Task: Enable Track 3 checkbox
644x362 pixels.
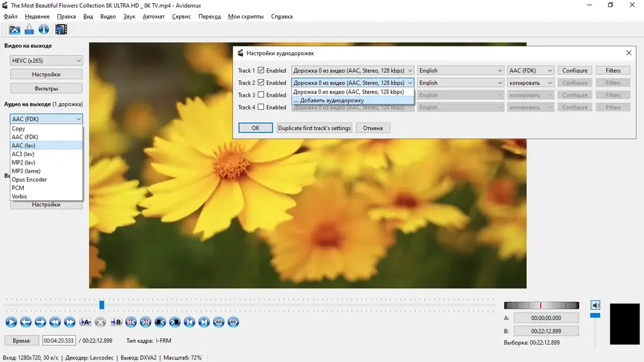Action: (261, 95)
